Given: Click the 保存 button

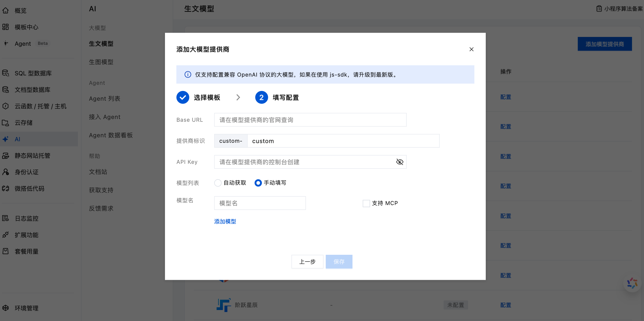Looking at the screenshot, I should point(339,262).
